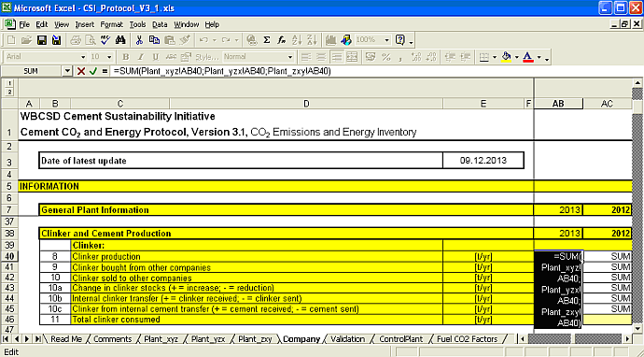Click the Find binoculars icon
The height and width of the screenshot is (357, 644).
click(x=120, y=40)
